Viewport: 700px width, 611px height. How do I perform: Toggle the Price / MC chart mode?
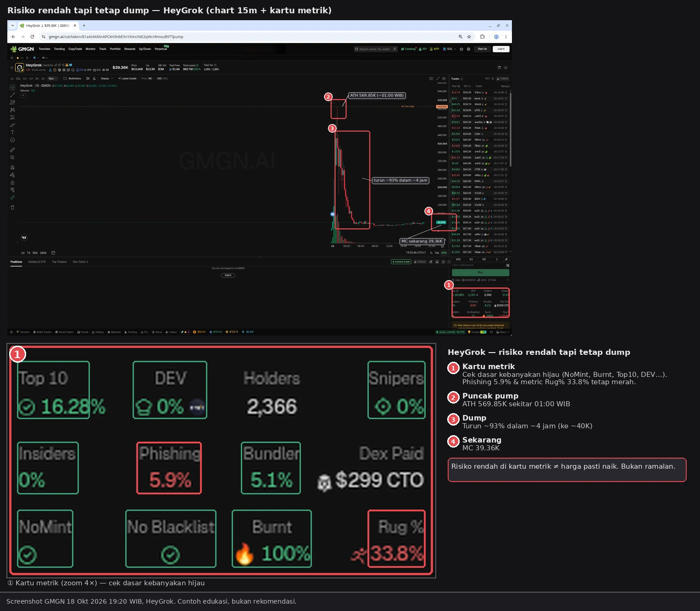click(x=147, y=78)
